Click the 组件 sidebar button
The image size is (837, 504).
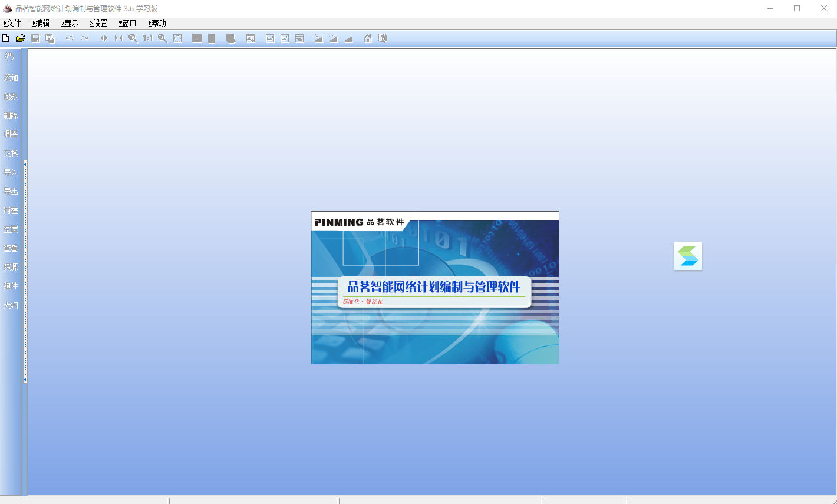pyautogui.click(x=11, y=285)
